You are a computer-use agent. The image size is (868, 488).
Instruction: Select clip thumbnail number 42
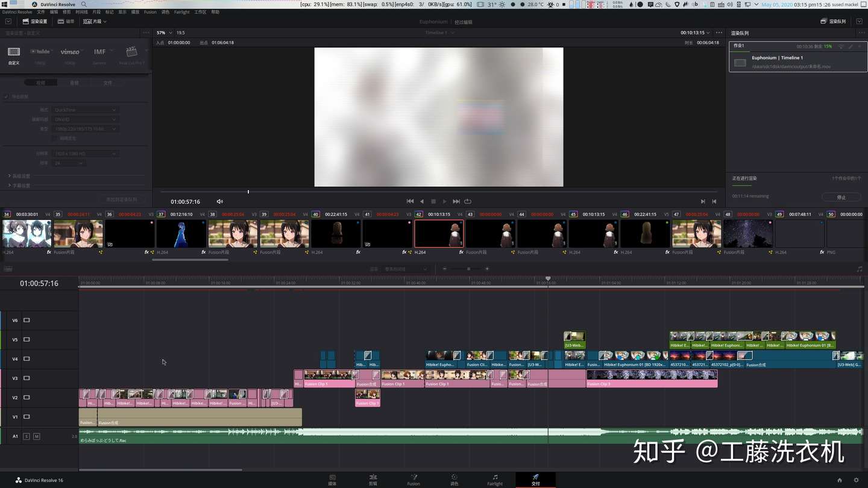[x=439, y=234]
